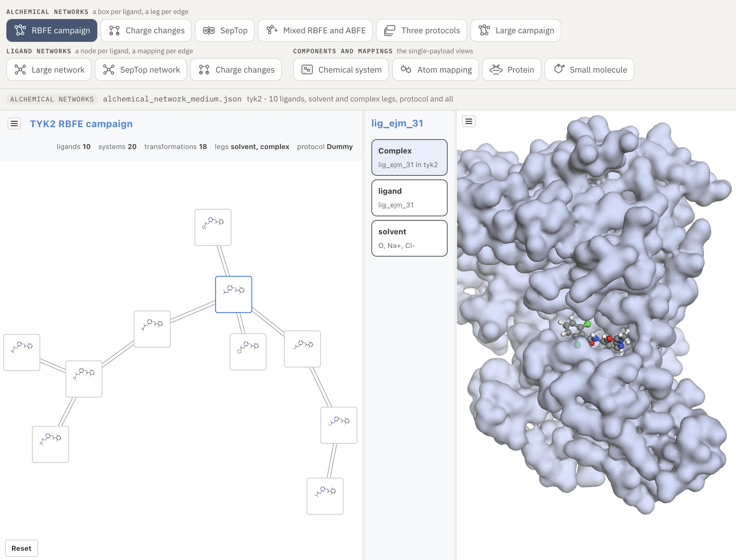This screenshot has height=560, width=736.
Task: Click the legs solvent, complex label
Action: coord(252,147)
